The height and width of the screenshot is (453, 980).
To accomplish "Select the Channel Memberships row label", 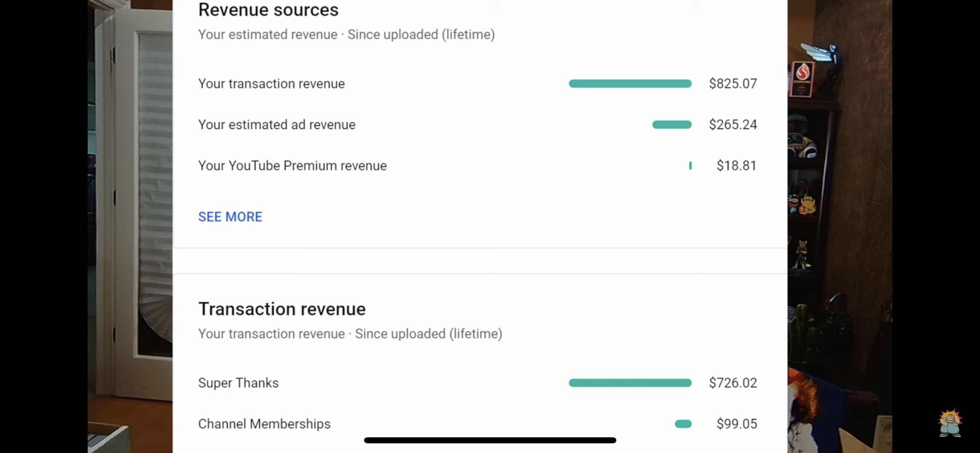I will point(264,424).
